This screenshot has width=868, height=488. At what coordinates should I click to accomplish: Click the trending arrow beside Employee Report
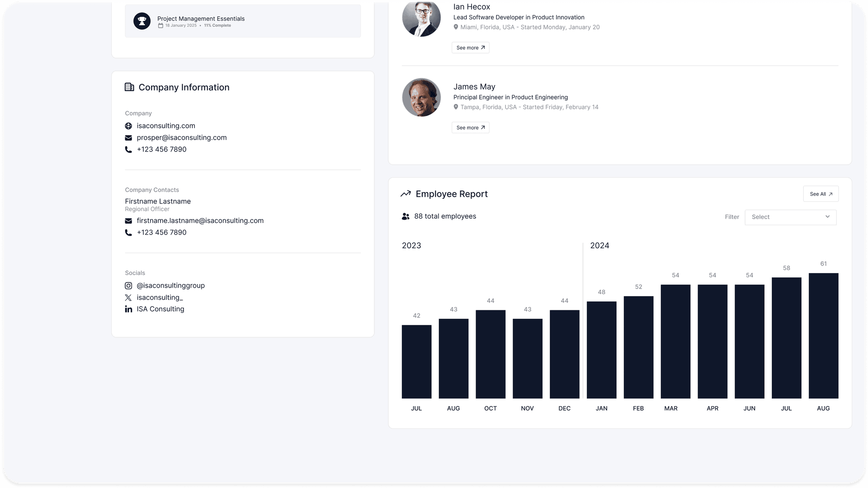click(406, 193)
